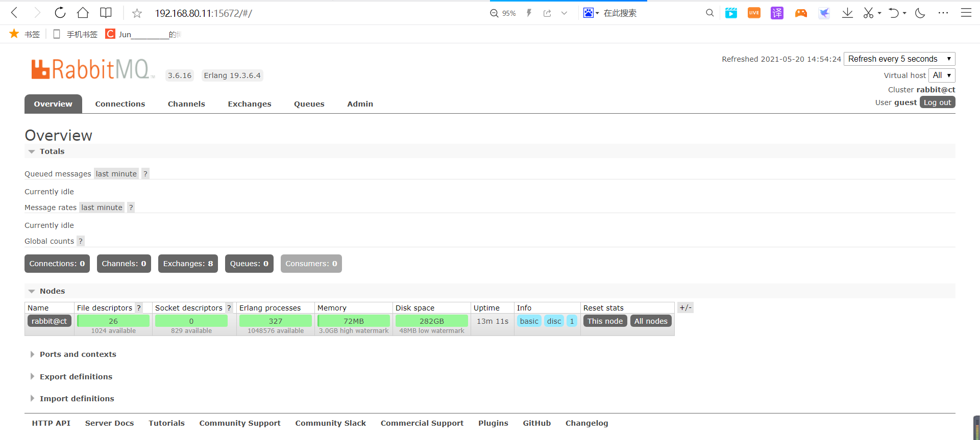Open the browser hamburger main menu
This screenshot has height=440, width=980.
(x=966, y=13)
